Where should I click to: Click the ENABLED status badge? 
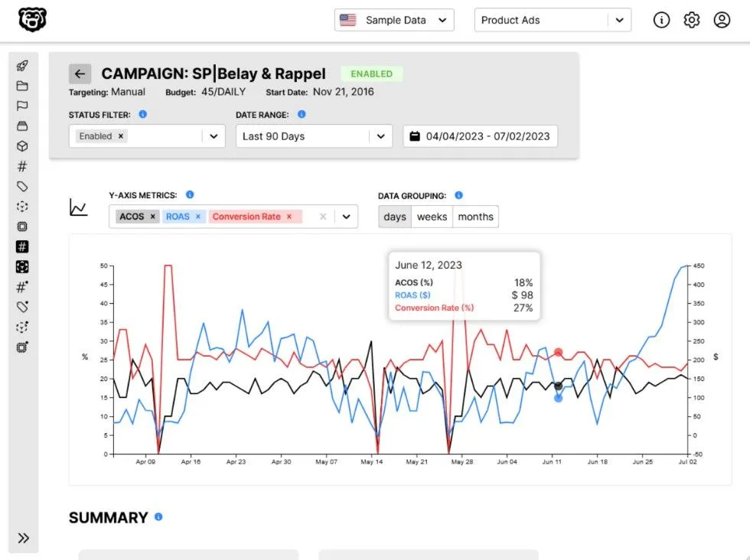coord(372,73)
